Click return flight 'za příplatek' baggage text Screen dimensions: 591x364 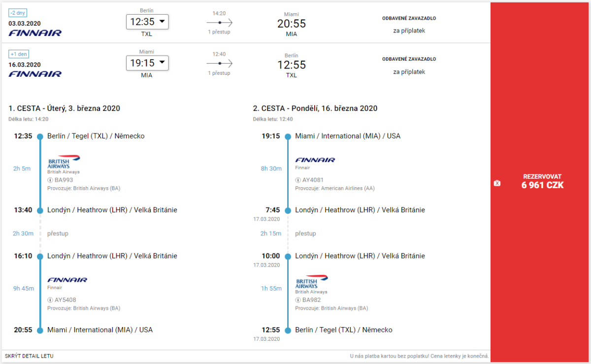[x=409, y=72]
